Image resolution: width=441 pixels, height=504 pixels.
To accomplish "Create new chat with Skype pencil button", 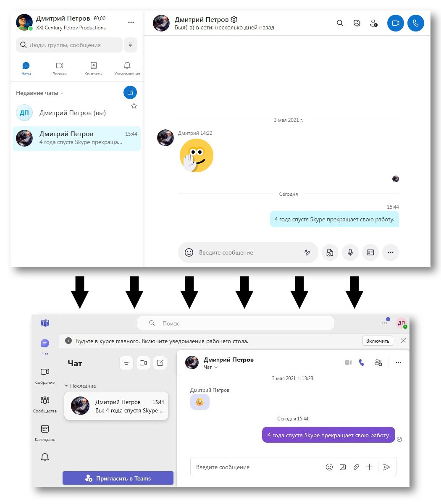I will click(x=130, y=92).
